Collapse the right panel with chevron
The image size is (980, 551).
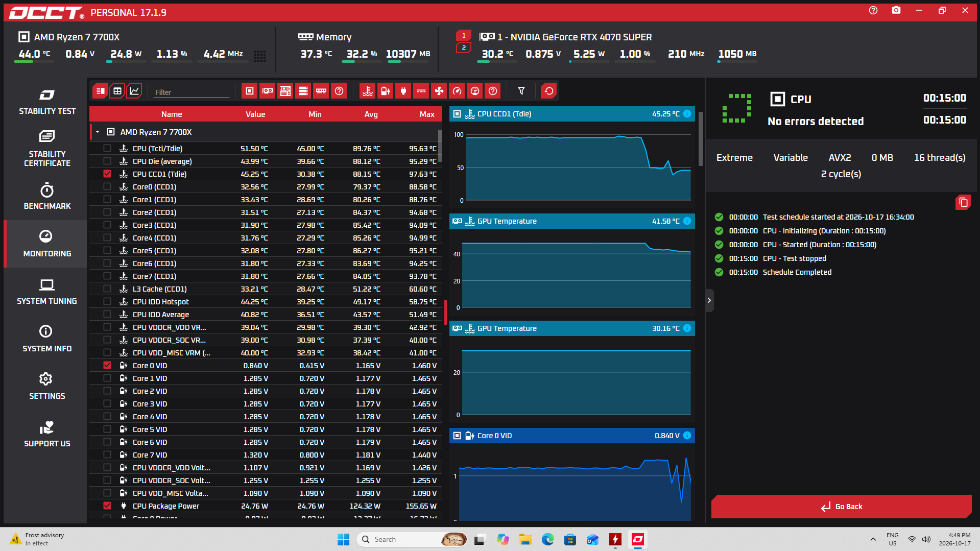coord(709,300)
